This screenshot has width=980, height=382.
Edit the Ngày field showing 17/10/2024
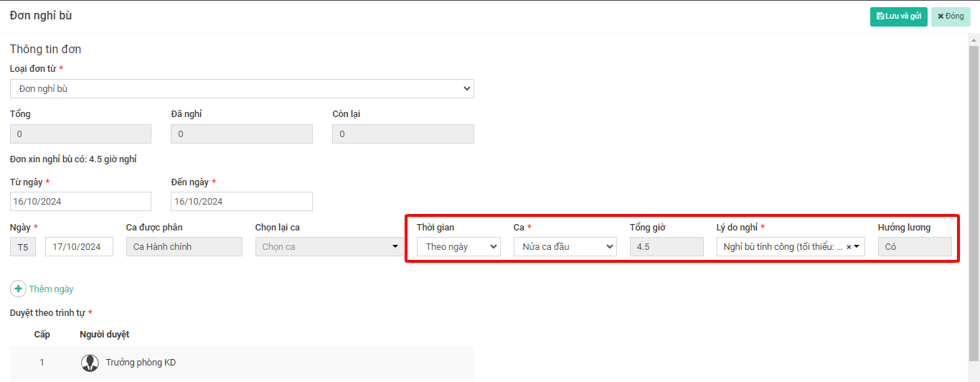79,247
